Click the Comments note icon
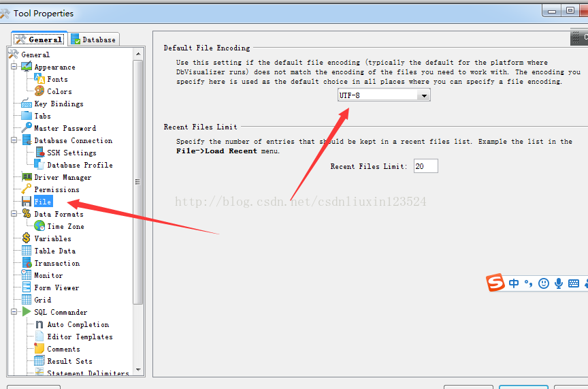588x389 pixels. (x=39, y=348)
